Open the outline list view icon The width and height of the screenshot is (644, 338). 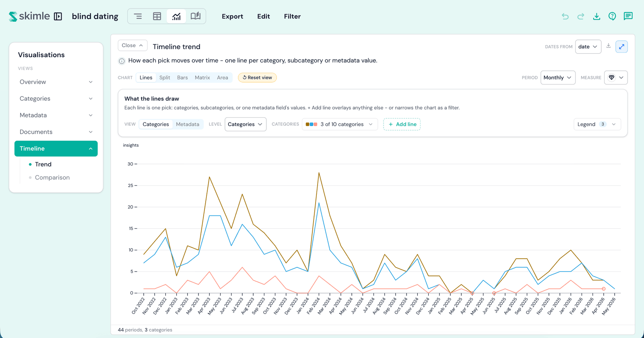pos(138,17)
